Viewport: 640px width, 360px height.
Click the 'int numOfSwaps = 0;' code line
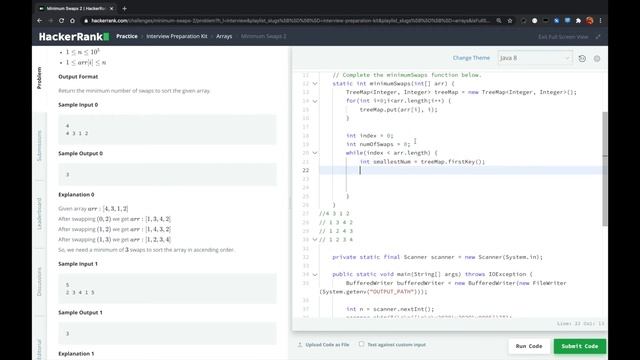tap(378, 144)
